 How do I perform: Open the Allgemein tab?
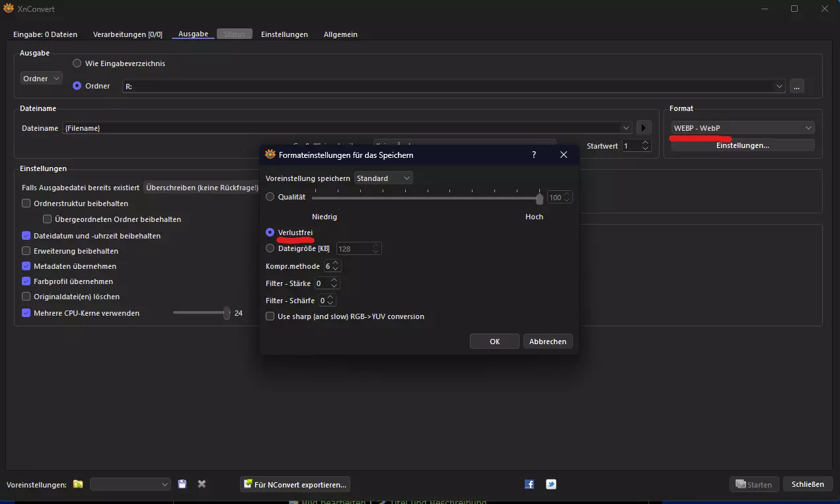340,34
